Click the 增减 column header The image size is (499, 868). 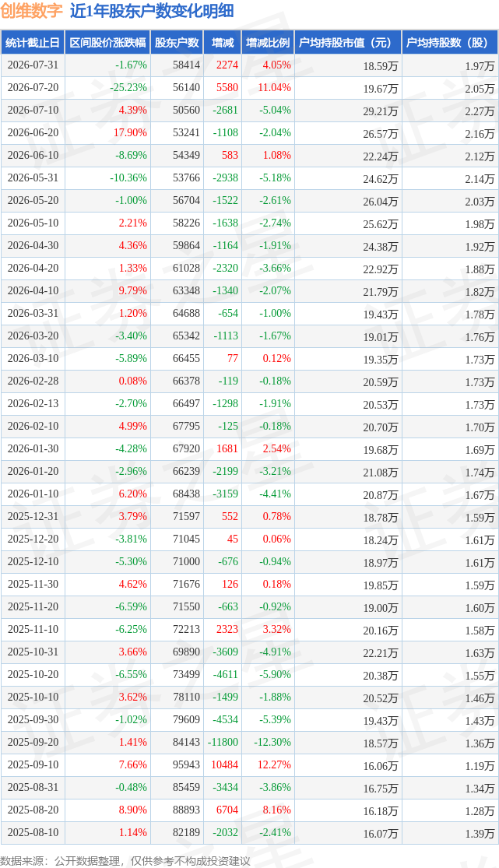tap(223, 43)
